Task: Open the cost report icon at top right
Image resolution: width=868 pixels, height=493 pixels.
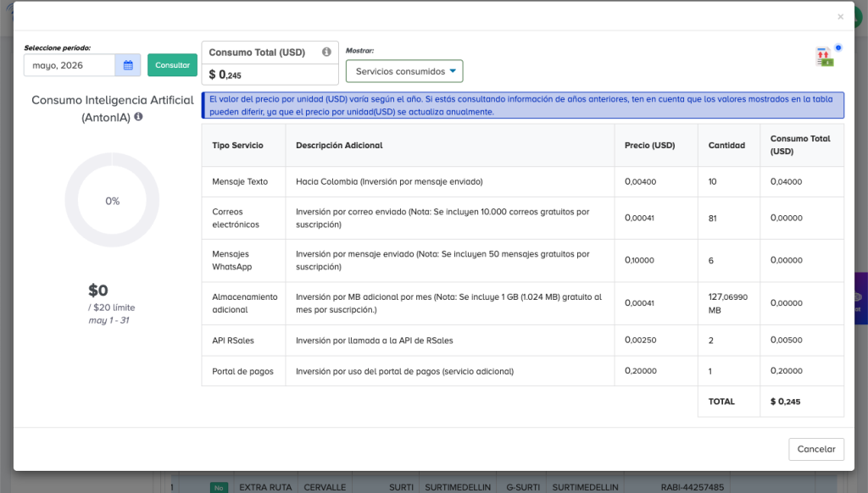Action: click(x=824, y=57)
